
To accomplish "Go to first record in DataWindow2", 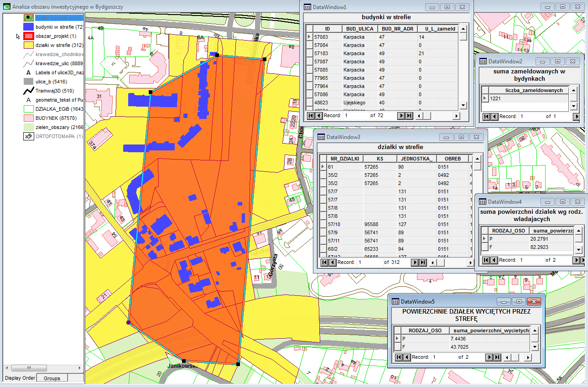I will 486,117.
